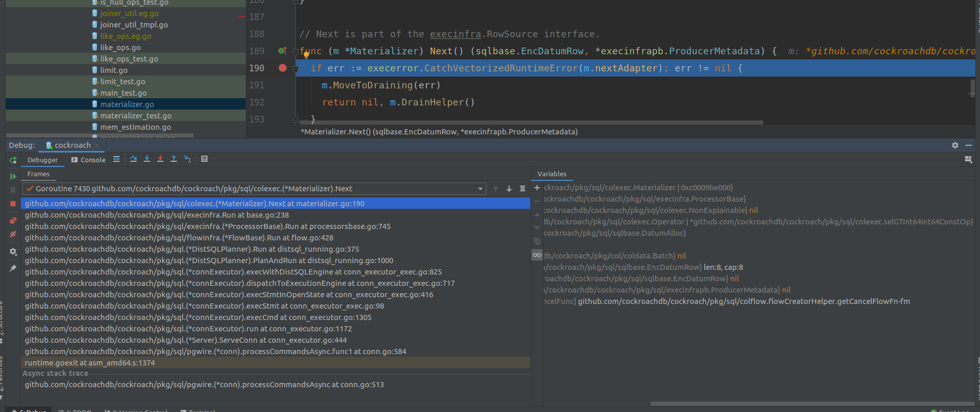Toggle show watches glasses icon
Viewport: 980px width, 412px height.
537,255
